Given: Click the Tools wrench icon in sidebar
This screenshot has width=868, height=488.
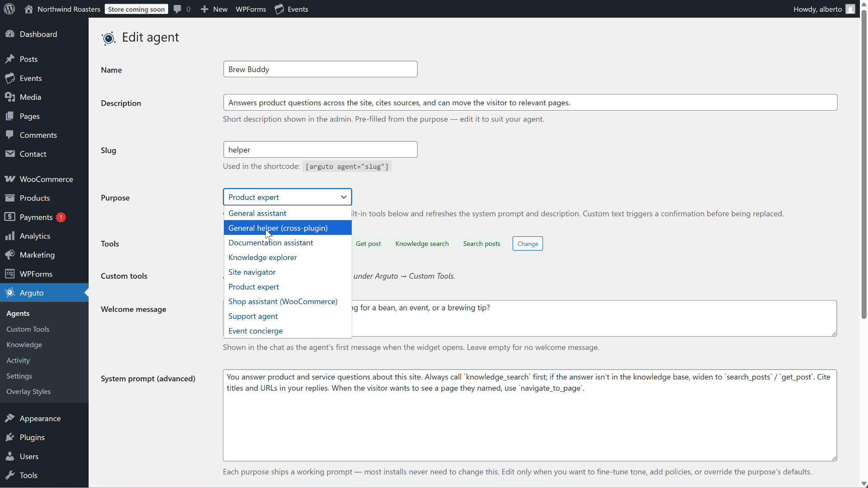Looking at the screenshot, I should pyautogui.click(x=10, y=475).
